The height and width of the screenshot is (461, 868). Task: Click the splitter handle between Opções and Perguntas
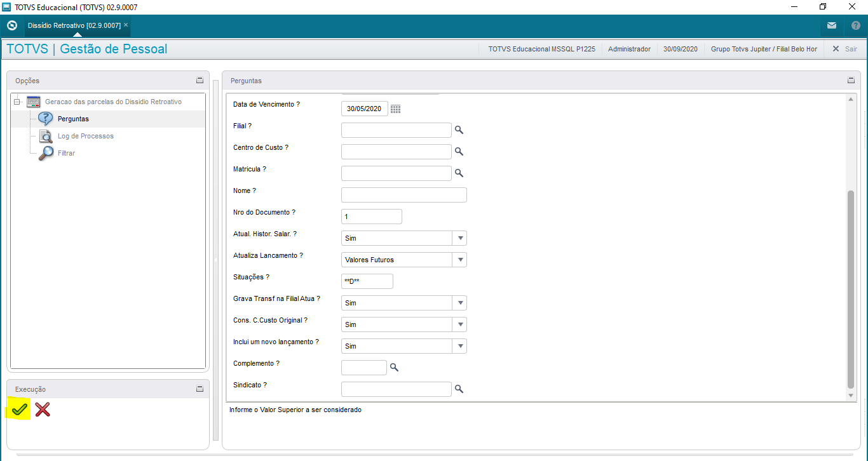(215, 260)
